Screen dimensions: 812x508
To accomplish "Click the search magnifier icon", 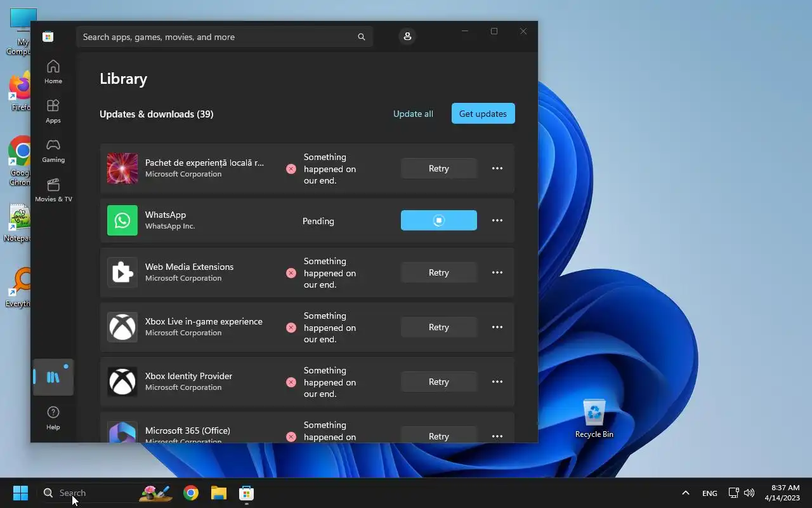I will pos(361,37).
